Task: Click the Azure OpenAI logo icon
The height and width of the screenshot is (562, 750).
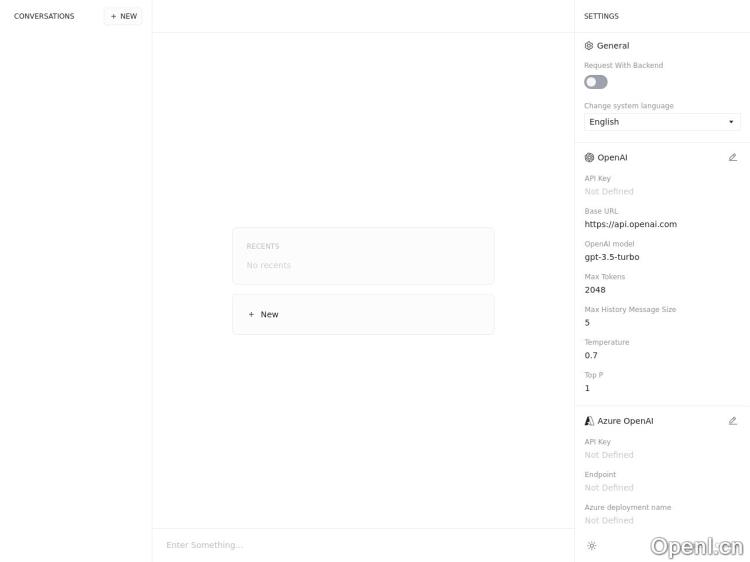Action: click(589, 421)
